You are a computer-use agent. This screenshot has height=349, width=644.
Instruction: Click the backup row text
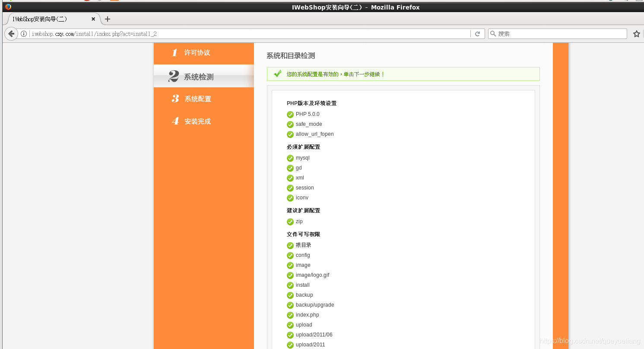click(305, 295)
